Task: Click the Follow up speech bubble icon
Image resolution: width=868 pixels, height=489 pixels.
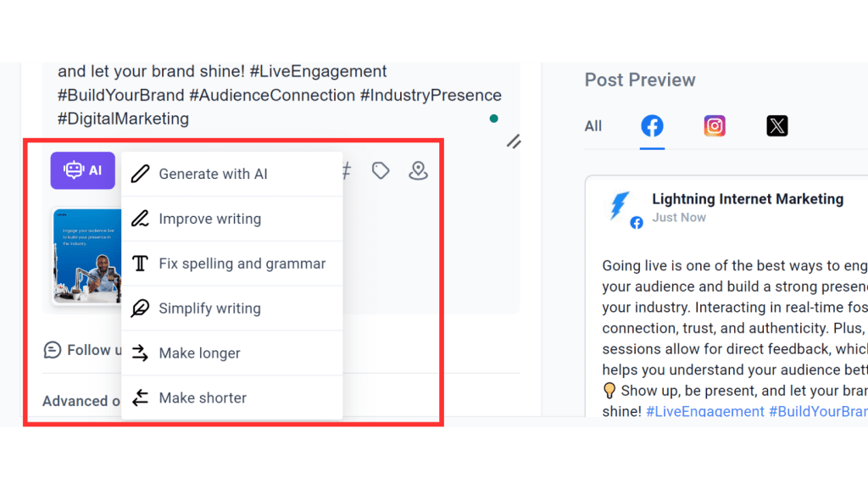Action: coord(52,349)
